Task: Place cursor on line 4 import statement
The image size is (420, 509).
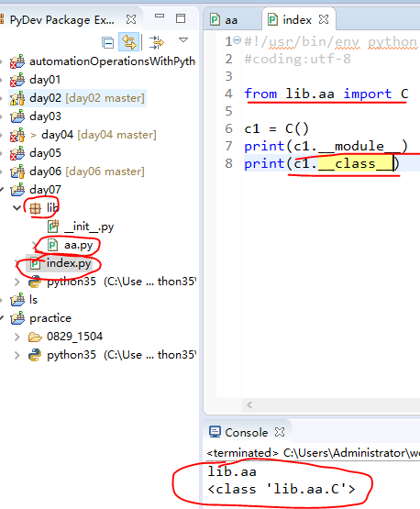Action: (326, 94)
